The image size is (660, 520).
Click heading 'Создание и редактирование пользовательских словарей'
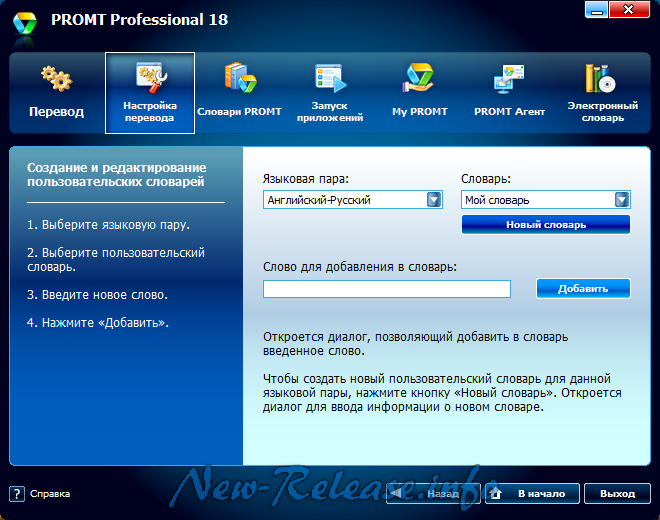point(117,174)
